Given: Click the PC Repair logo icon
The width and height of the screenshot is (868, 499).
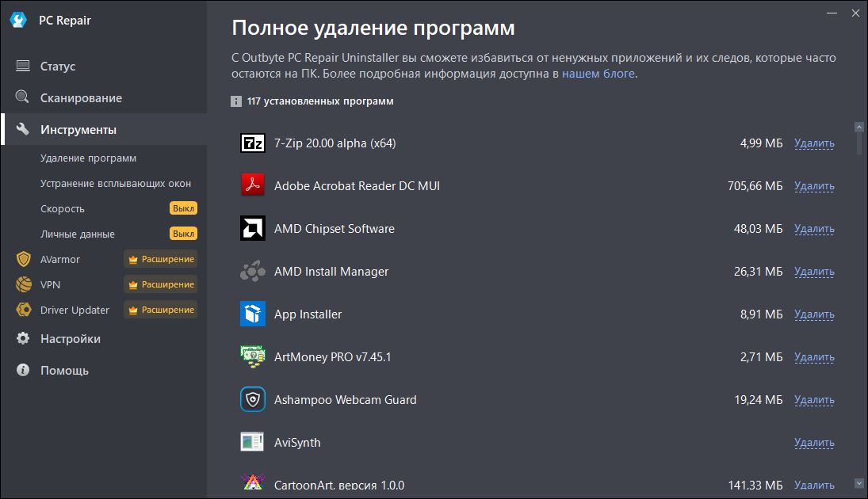Looking at the screenshot, I should point(18,20).
